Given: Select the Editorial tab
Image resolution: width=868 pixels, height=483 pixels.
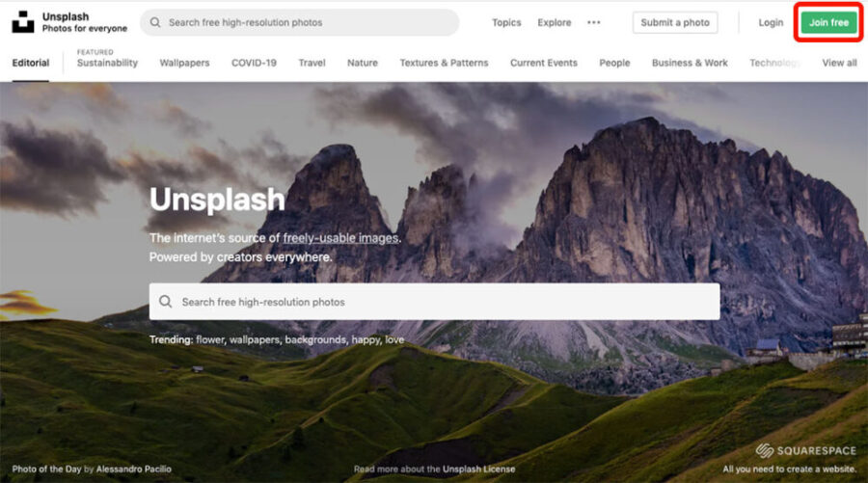Looking at the screenshot, I should click(x=31, y=63).
